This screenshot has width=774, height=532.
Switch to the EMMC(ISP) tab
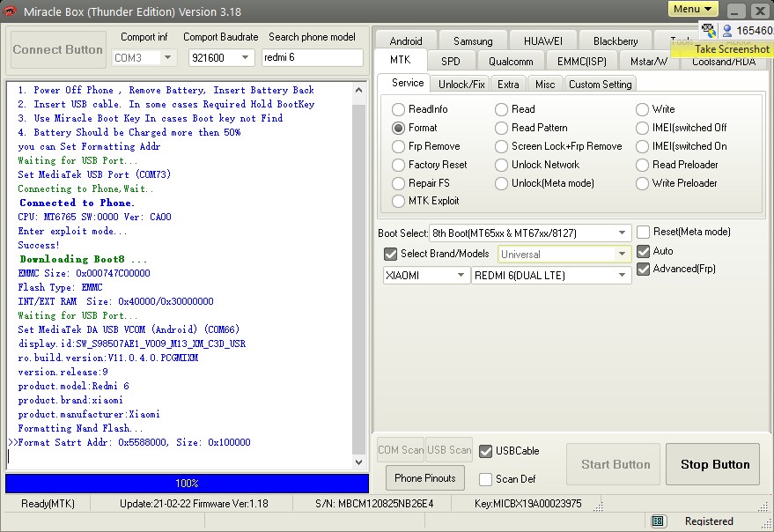(581, 62)
